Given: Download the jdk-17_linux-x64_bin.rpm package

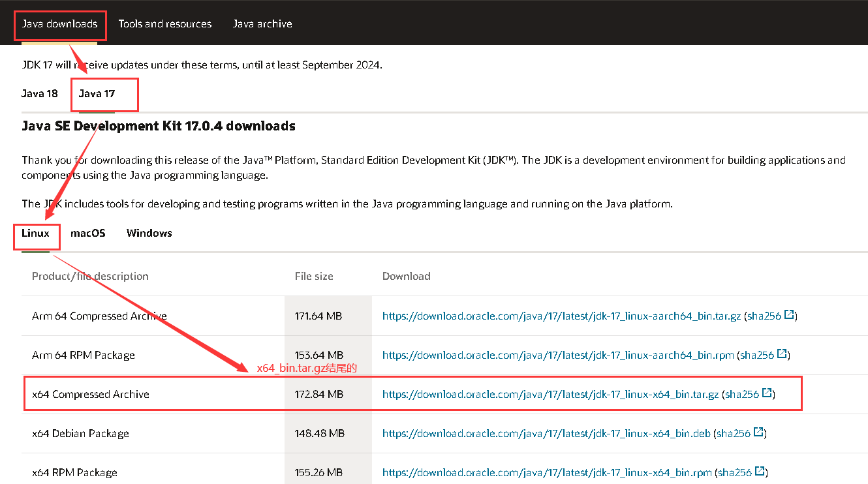Looking at the screenshot, I should point(547,472).
